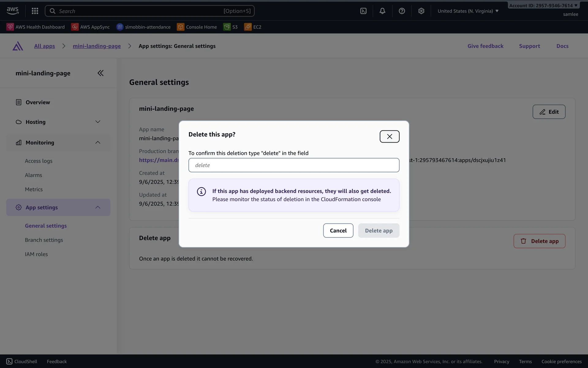
Task: Go to Branch settings
Action: tap(44, 240)
